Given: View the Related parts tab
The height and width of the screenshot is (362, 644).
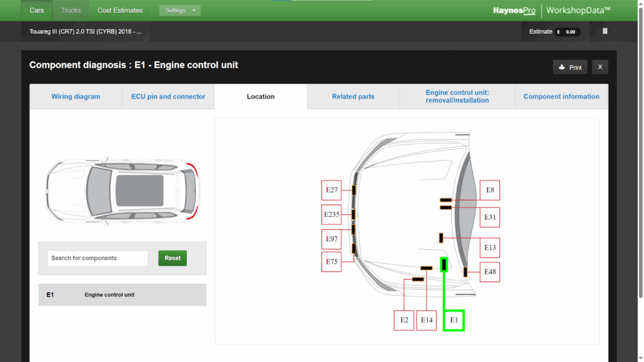Looking at the screenshot, I should point(353,96).
